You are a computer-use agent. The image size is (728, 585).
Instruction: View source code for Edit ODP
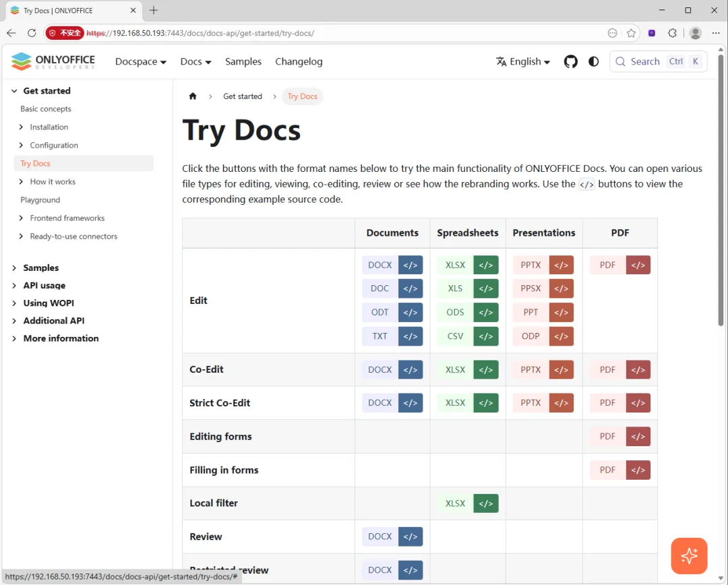click(x=562, y=336)
